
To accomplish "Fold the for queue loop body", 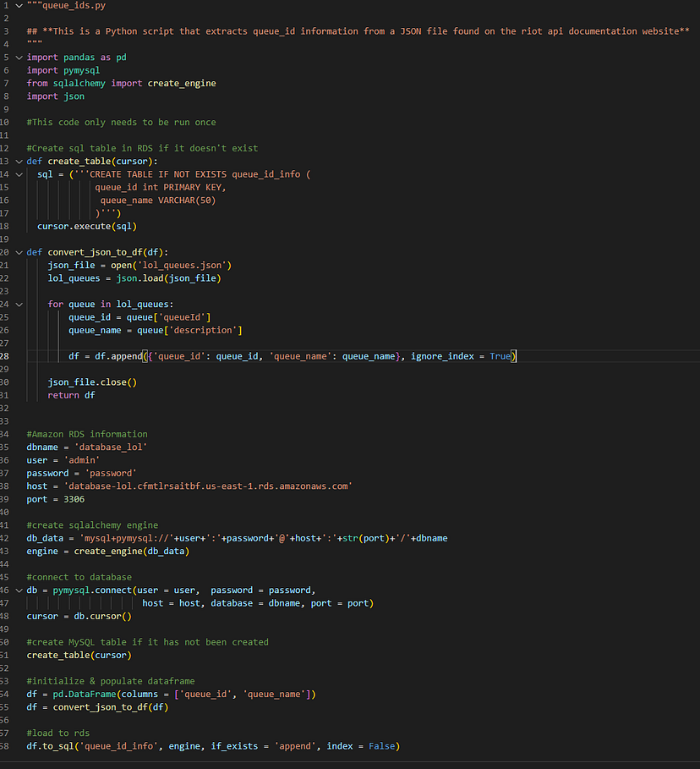I will (x=19, y=304).
